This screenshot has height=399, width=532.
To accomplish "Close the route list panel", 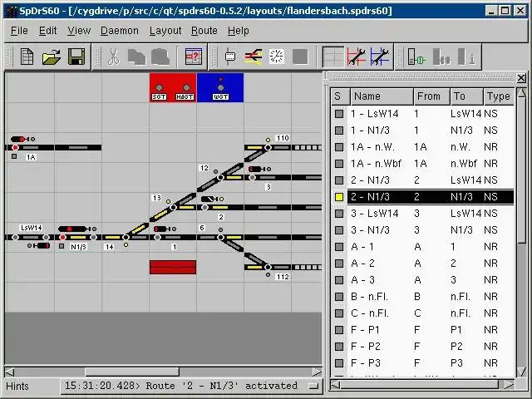I will (521, 78).
